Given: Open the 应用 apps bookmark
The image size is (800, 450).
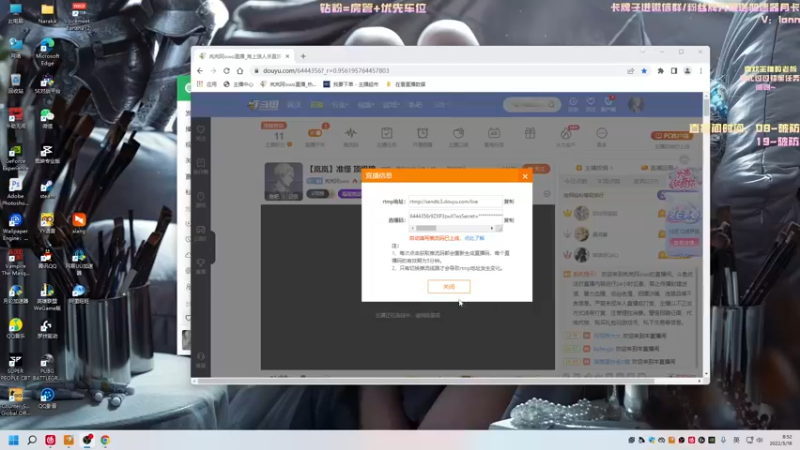Looking at the screenshot, I should point(207,84).
